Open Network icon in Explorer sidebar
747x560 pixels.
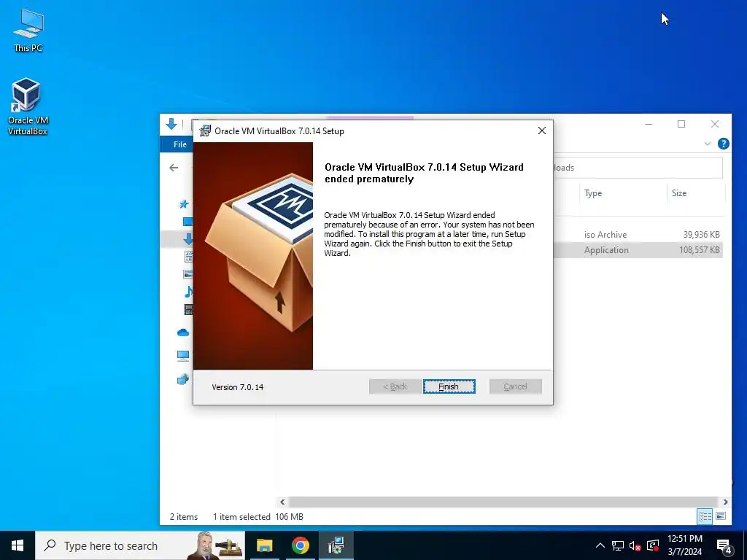point(183,379)
